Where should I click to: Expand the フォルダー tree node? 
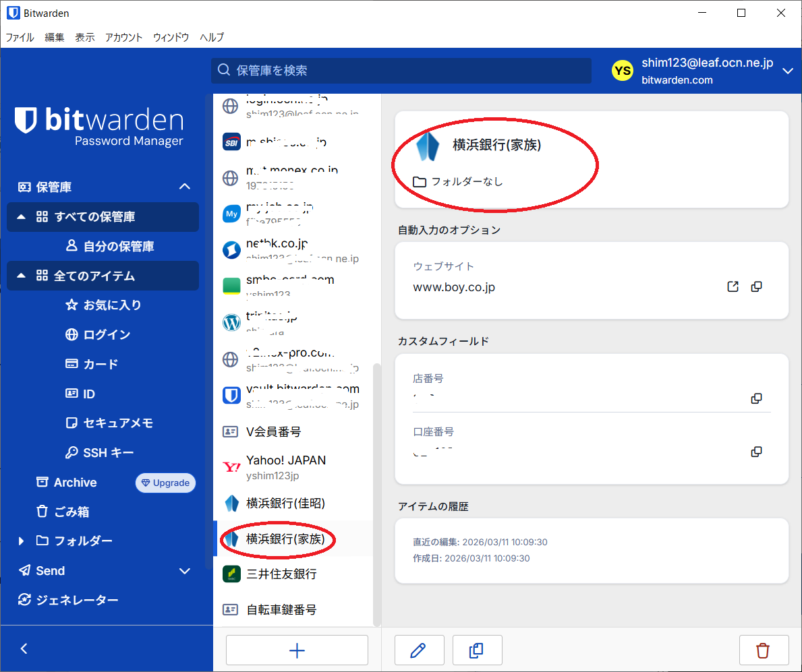click(x=22, y=541)
